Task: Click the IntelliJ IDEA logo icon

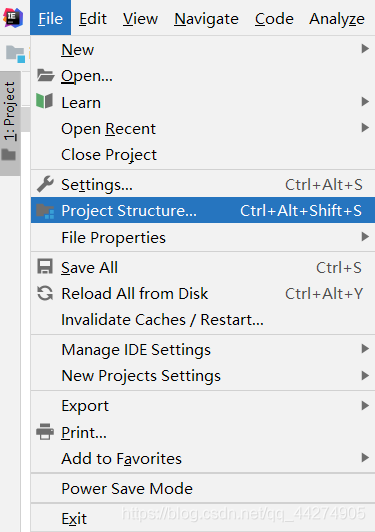Action: pyautogui.click(x=13, y=18)
